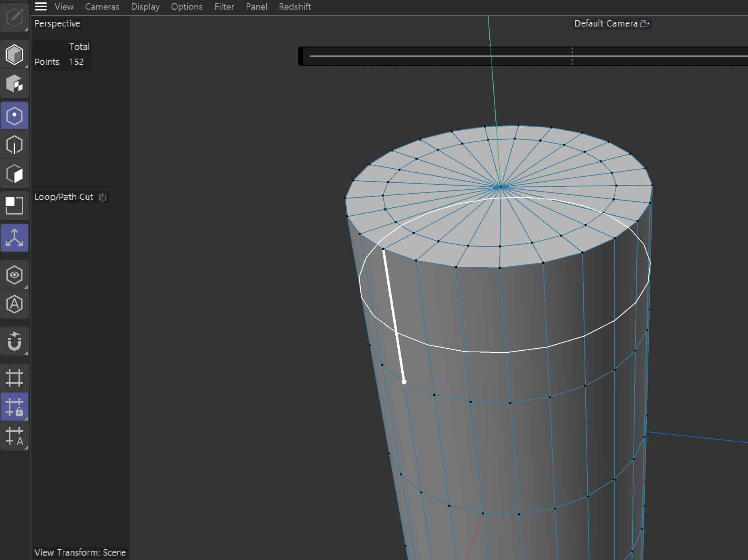
Task: Click the Loop/Path Cut label
Action: (x=64, y=197)
